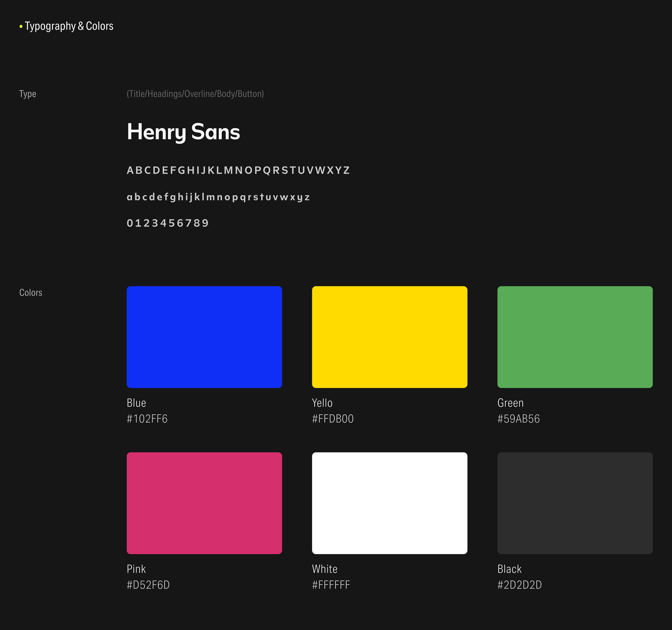
Task: Click the Type section label
Action: tap(28, 94)
